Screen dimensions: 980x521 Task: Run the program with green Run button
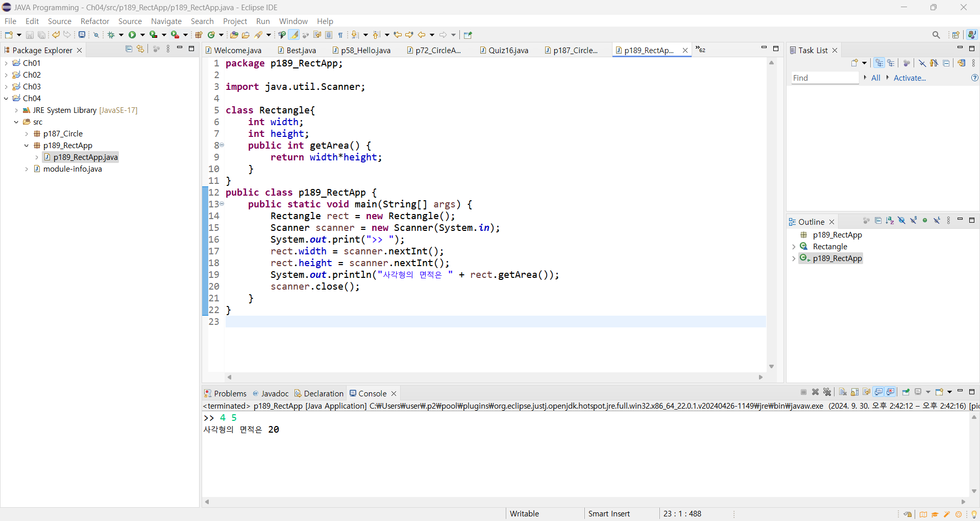click(132, 35)
